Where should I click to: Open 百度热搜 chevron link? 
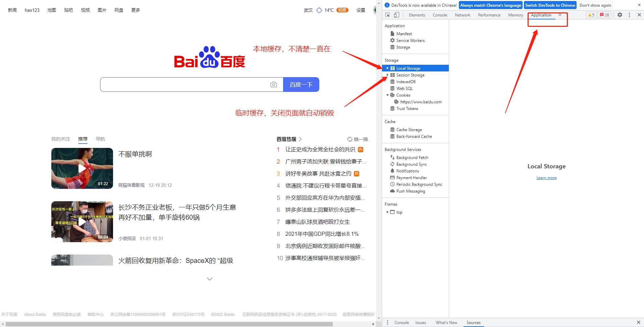coord(300,139)
